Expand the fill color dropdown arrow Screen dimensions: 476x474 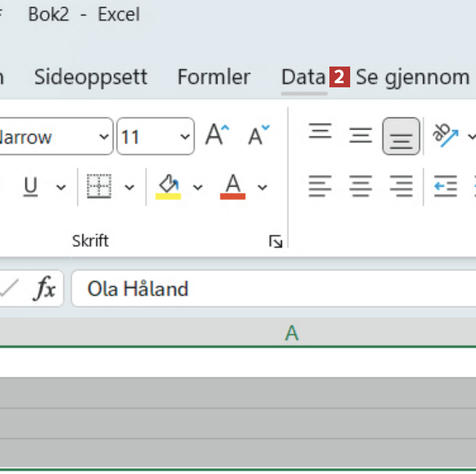tap(198, 188)
